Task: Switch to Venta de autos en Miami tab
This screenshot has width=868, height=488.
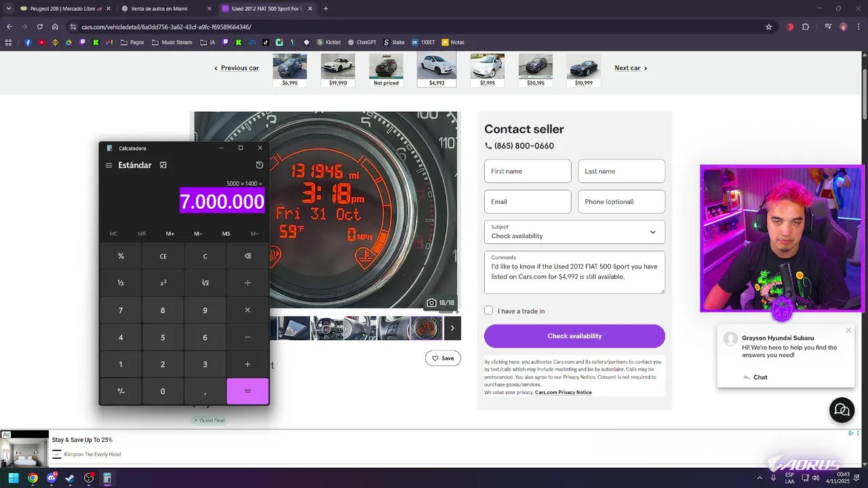Action: 165,9
